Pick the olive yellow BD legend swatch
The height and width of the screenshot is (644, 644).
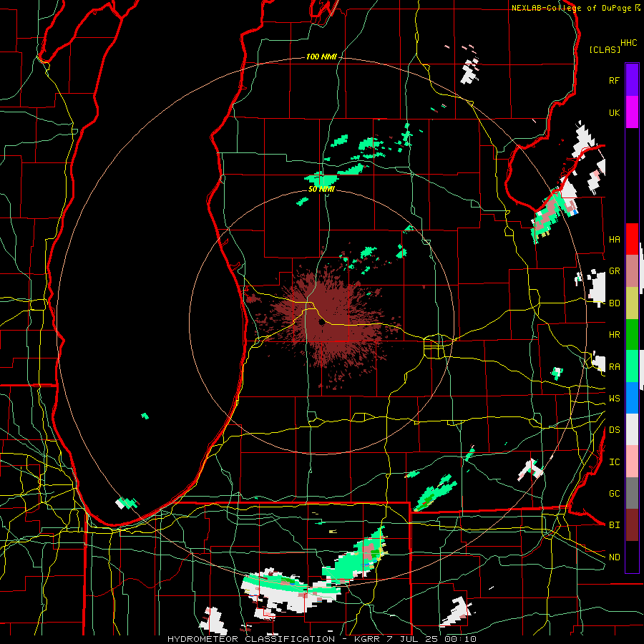tap(632, 303)
